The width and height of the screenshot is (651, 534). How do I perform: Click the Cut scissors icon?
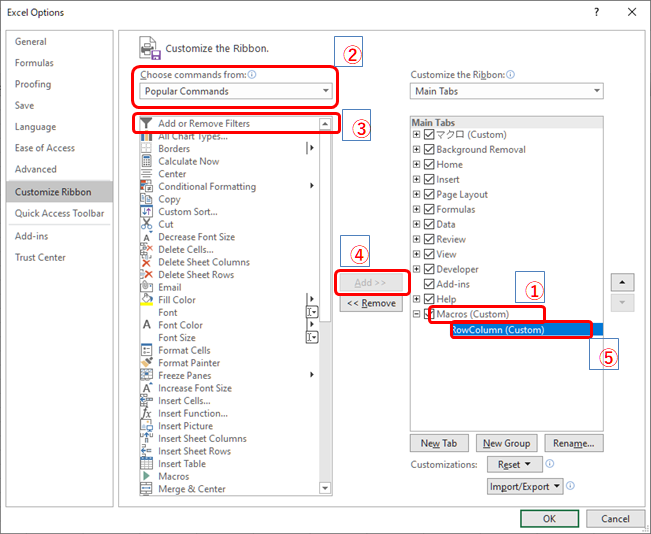point(146,224)
